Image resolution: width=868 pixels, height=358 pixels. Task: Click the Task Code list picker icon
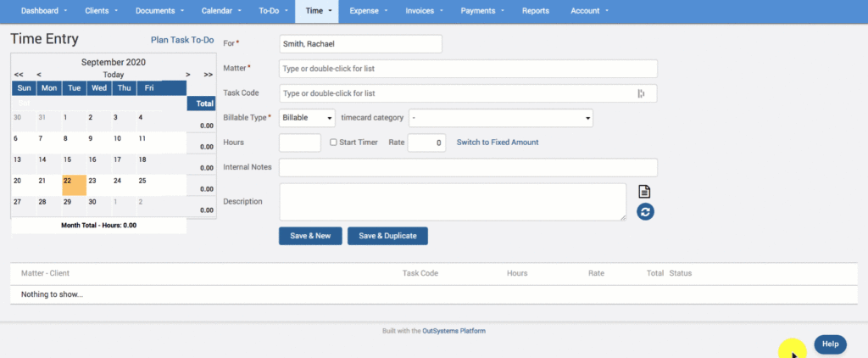641,94
